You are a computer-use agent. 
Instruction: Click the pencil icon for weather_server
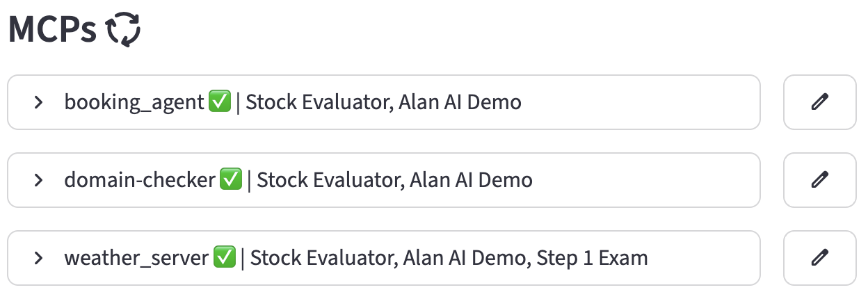point(819,258)
